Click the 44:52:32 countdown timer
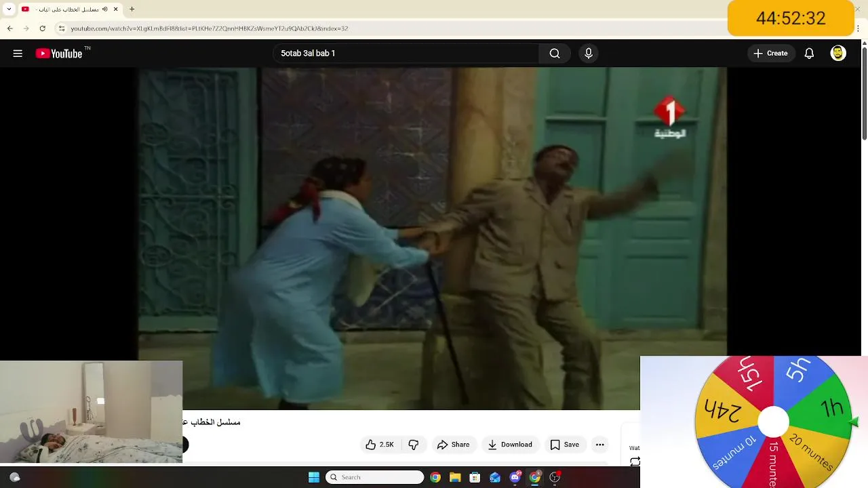This screenshot has height=488, width=868. 791,18
